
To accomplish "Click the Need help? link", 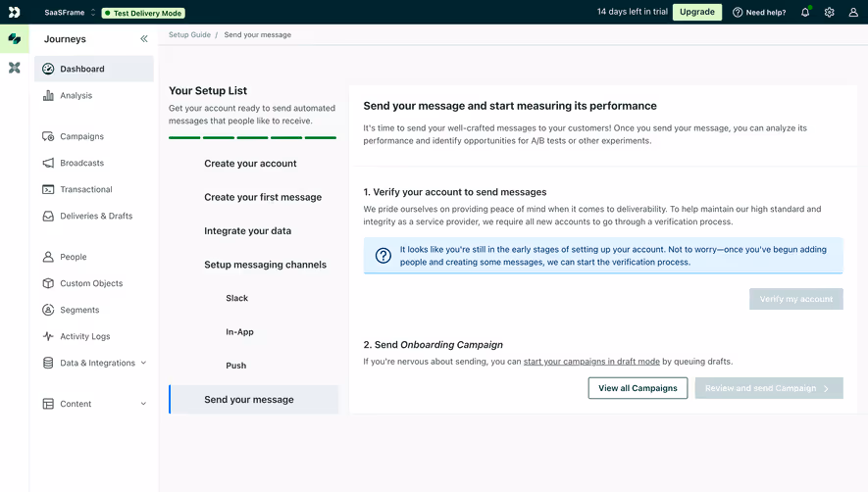I will pos(766,12).
